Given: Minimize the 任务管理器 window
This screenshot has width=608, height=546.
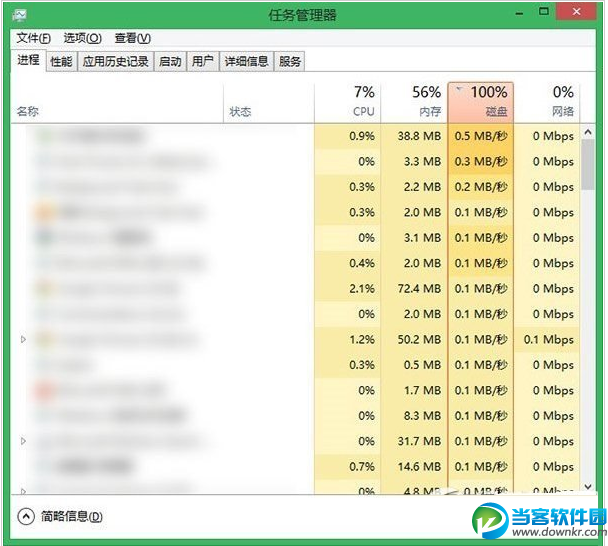Looking at the screenshot, I should pyautogui.click(x=520, y=13).
